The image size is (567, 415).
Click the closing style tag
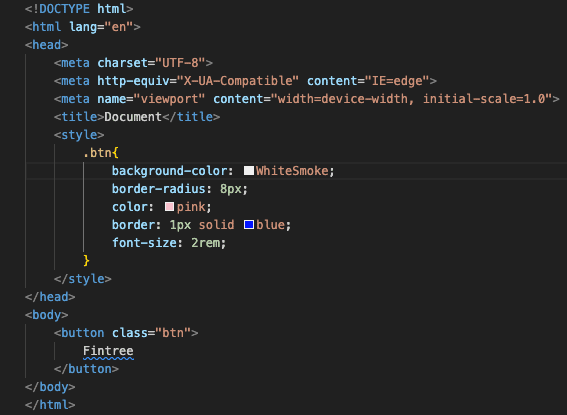click(83, 279)
